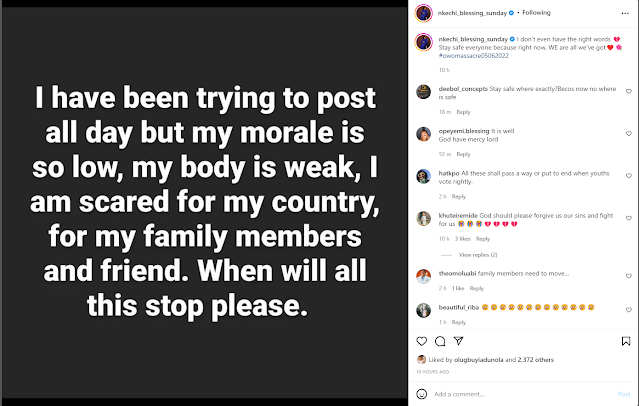Open the comment bubble icon

pyautogui.click(x=442, y=342)
